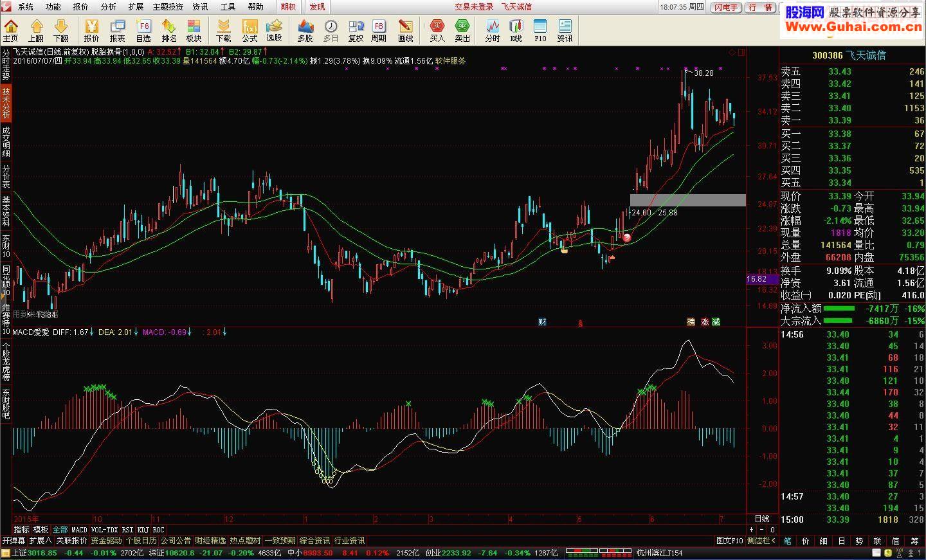The image size is (926, 560).
Task: Select the 笔 tab in quote panel
Action: [x=788, y=541]
